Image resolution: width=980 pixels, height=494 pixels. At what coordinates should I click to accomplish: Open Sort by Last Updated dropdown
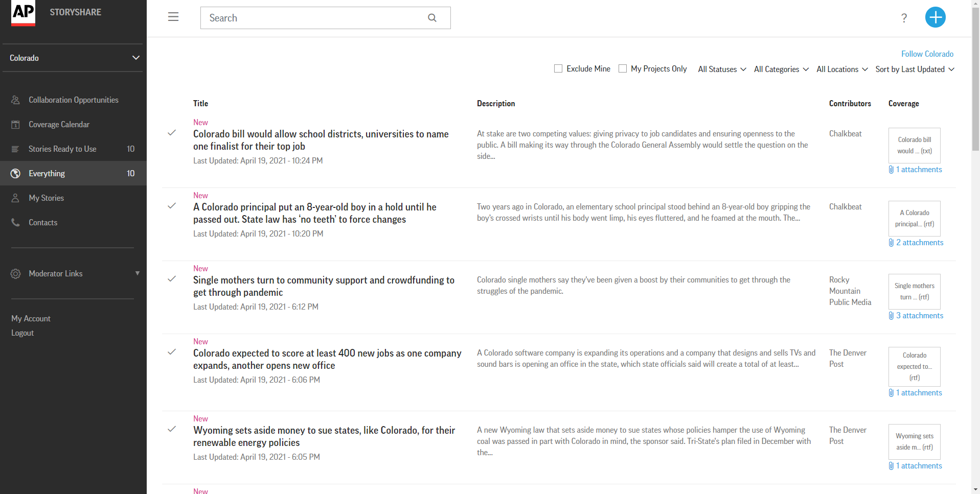(x=914, y=69)
